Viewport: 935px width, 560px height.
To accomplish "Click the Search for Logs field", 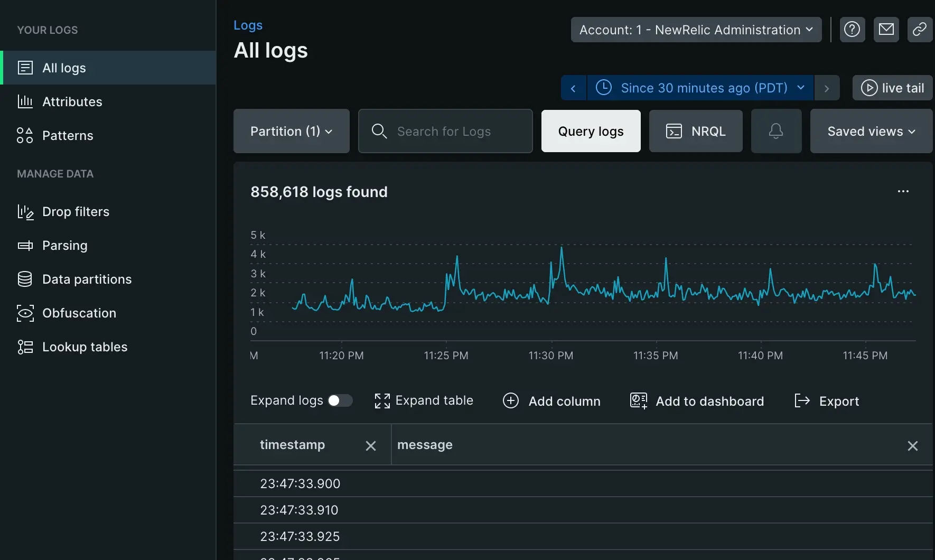I will click(x=445, y=131).
